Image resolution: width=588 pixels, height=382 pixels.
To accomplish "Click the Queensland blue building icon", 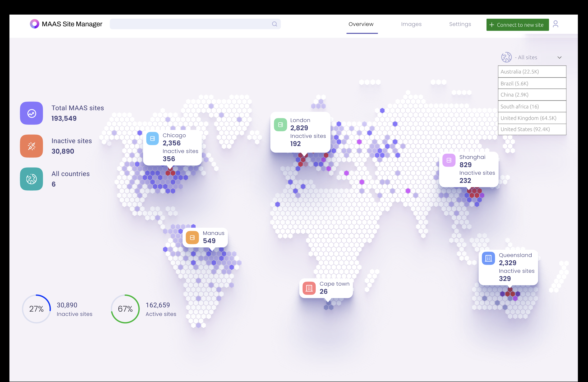I will coord(488,258).
